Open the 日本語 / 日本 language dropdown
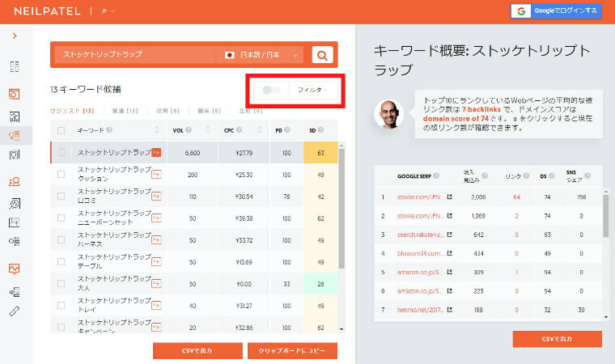Image resolution: width=615 pixels, height=364 pixels. 261,55
